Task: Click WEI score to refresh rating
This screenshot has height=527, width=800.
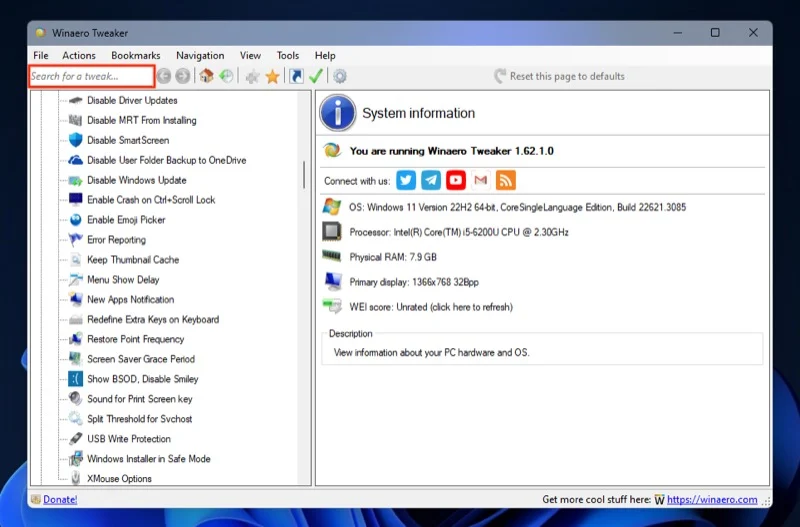Action: [x=431, y=307]
